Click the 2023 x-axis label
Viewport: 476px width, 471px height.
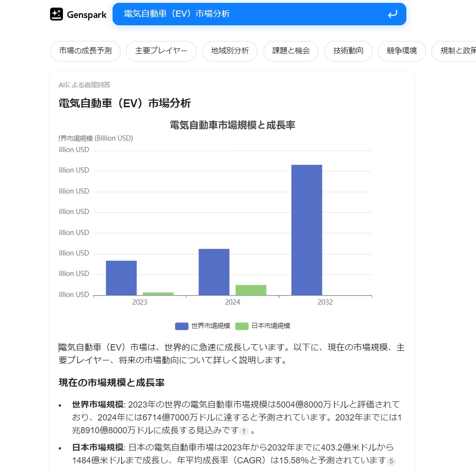[x=140, y=302]
